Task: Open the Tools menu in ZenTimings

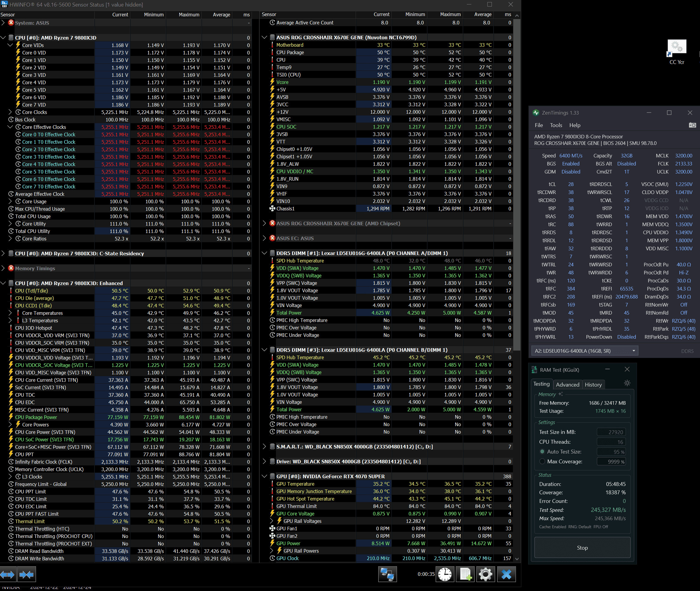Action: 556,125
